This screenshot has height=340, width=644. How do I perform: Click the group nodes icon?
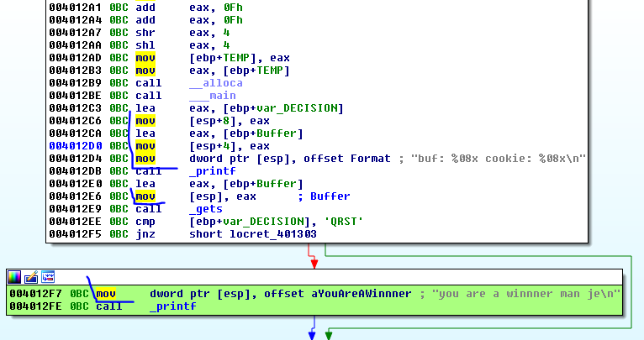coord(48,276)
